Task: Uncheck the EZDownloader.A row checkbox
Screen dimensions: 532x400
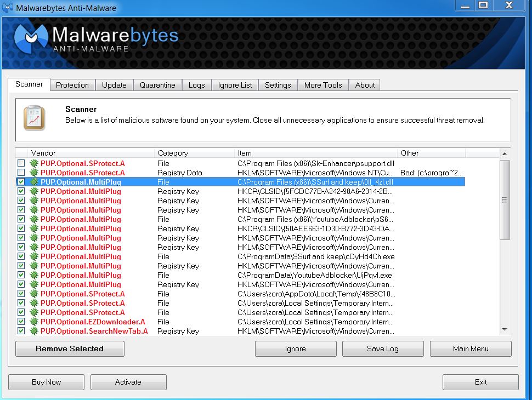Action: point(21,321)
